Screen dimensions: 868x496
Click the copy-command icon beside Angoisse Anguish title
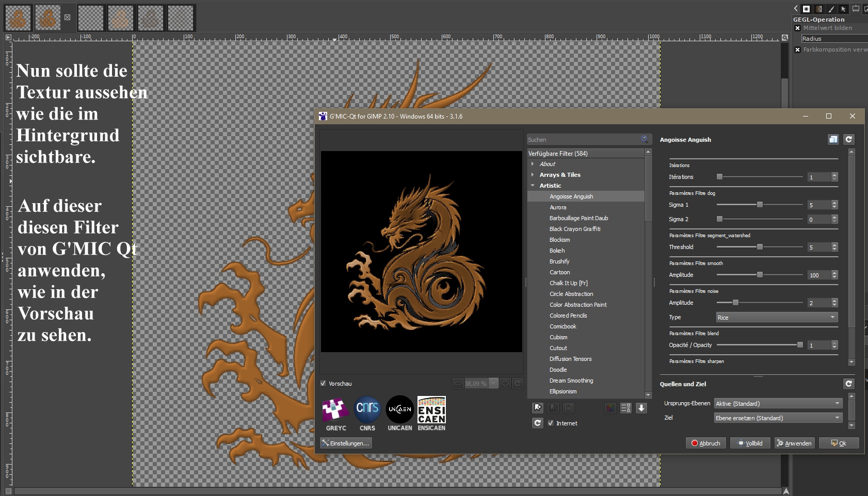click(x=833, y=139)
